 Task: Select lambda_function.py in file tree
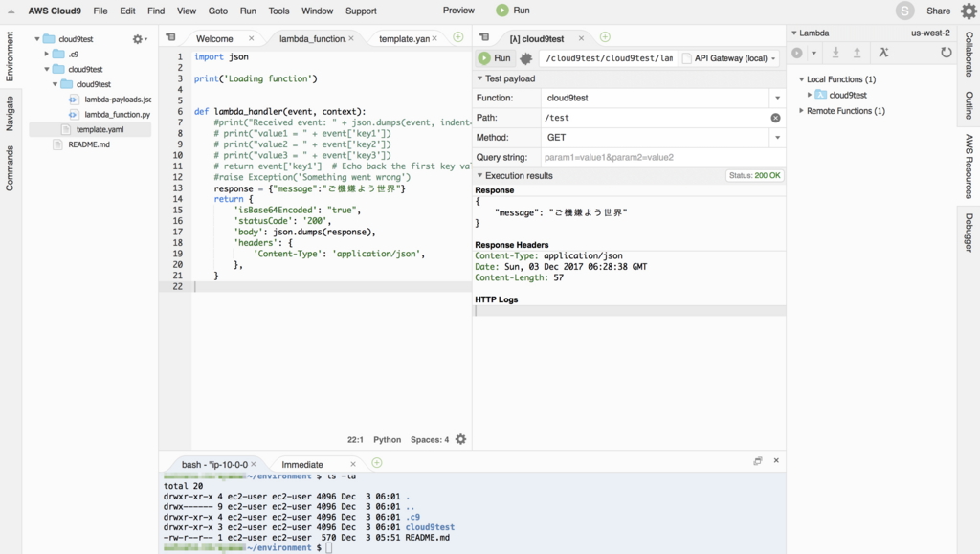point(117,114)
